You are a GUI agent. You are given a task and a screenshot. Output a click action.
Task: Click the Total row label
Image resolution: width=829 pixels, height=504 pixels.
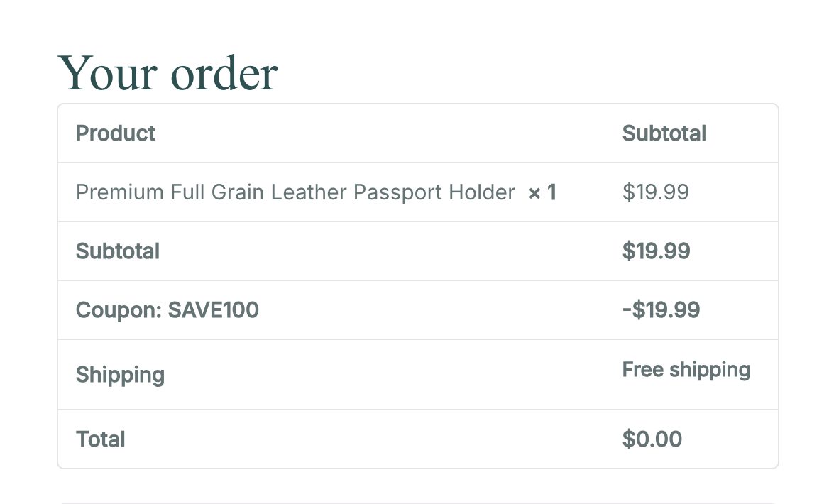[101, 439]
